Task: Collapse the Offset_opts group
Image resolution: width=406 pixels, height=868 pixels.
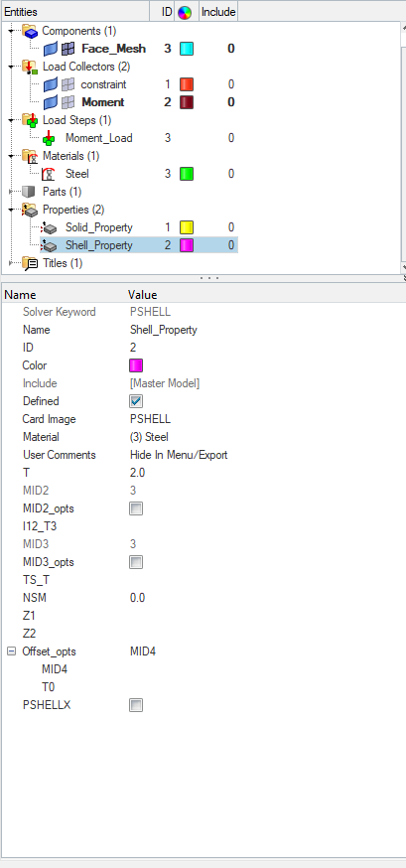Action: pyautogui.click(x=12, y=651)
